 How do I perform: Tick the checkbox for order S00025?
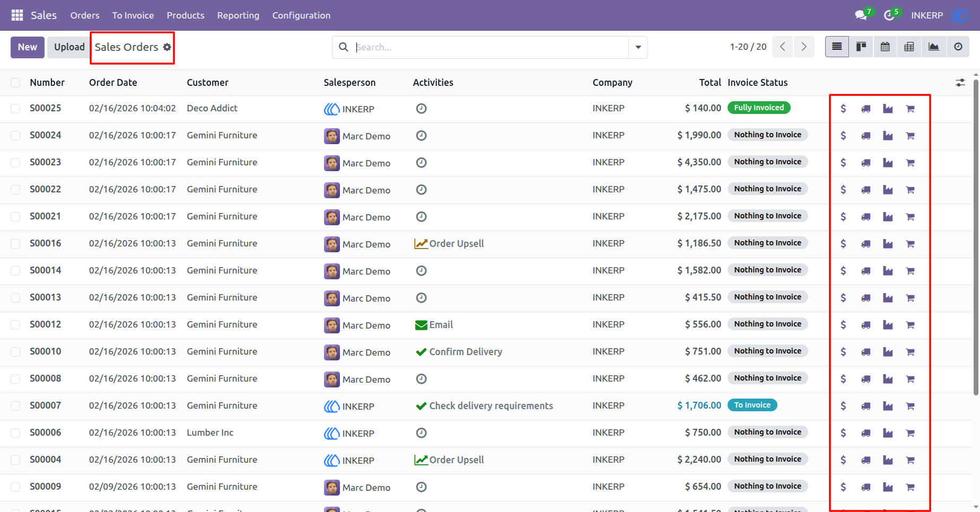click(x=15, y=109)
